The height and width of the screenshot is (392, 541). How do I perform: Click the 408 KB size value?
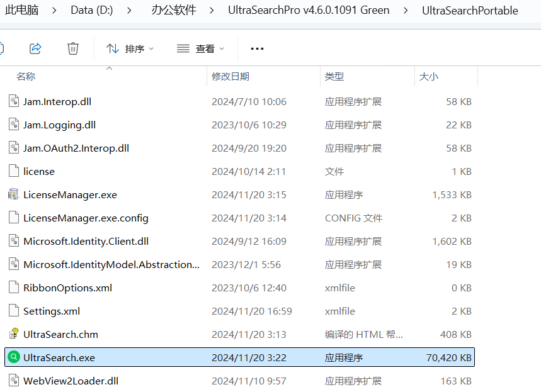click(x=456, y=334)
